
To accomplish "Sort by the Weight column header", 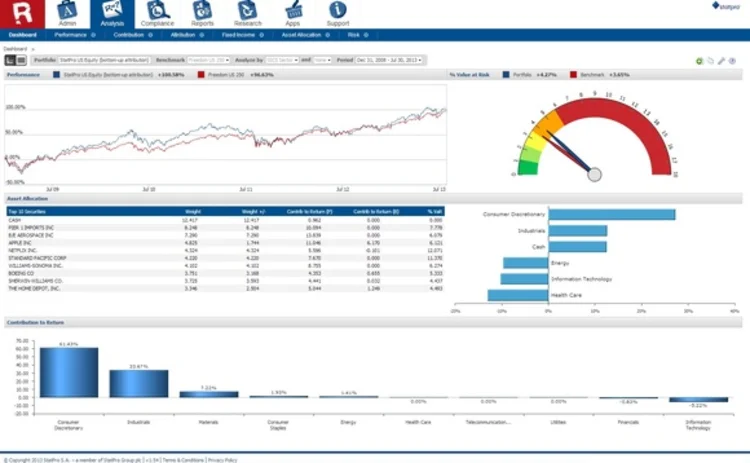I will pyautogui.click(x=193, y=211).
